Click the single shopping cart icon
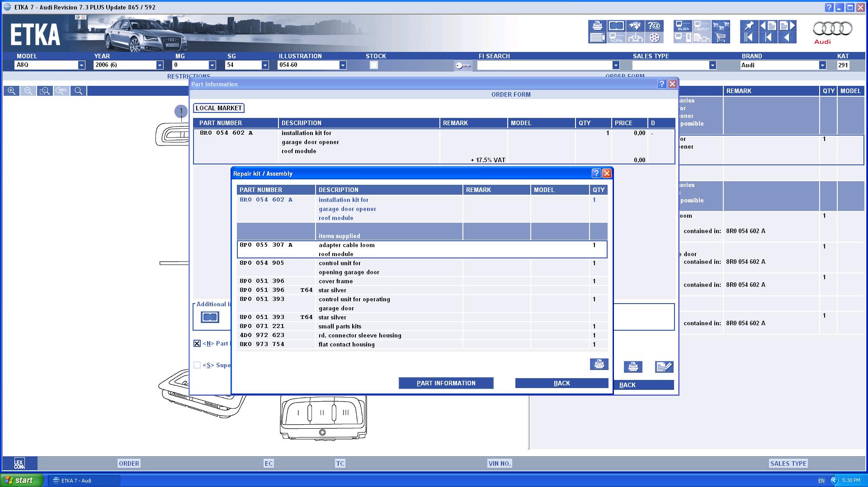 coord(721,38)
